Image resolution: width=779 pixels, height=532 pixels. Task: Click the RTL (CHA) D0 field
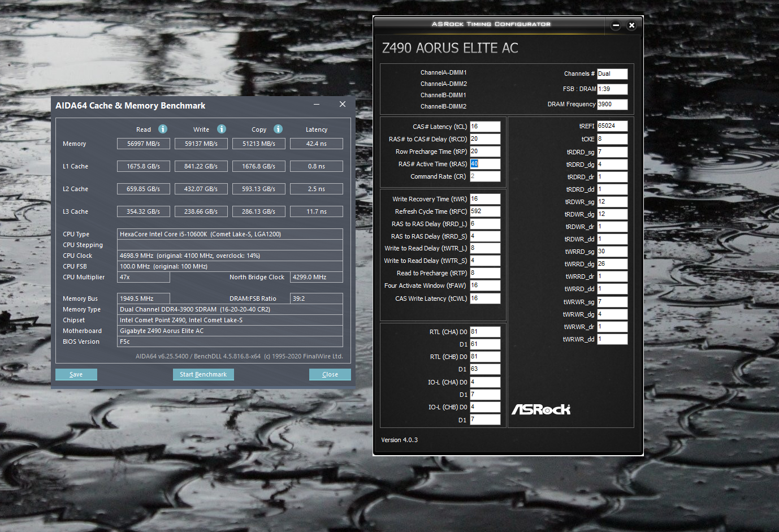click(x=485, y=332)
